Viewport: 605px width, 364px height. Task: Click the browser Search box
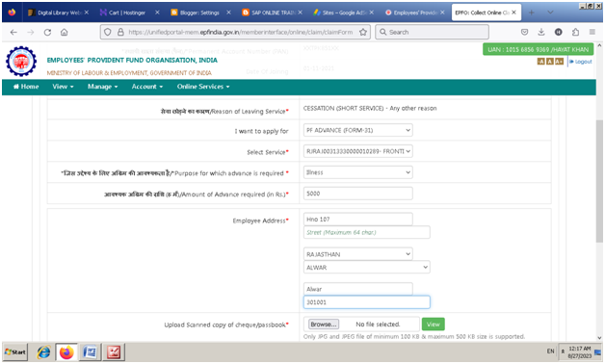point(433,32)
